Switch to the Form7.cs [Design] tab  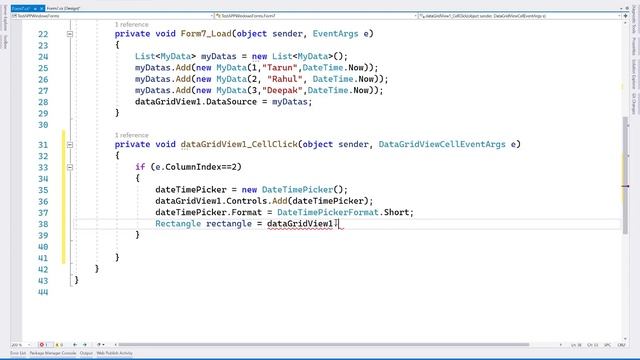coord(63,8)
